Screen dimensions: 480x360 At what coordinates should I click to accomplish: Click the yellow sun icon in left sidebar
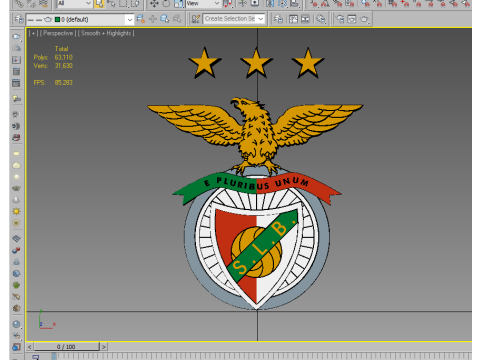click(x=16, y=211)
